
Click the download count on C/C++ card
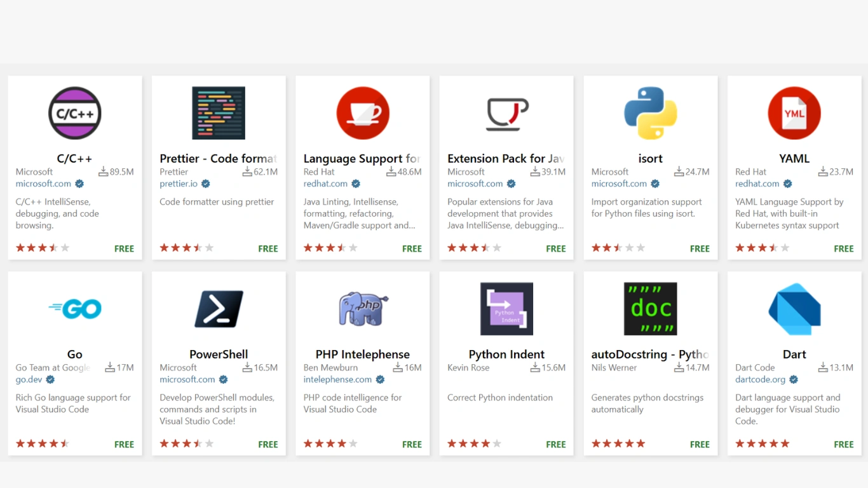tap(116, 172)
